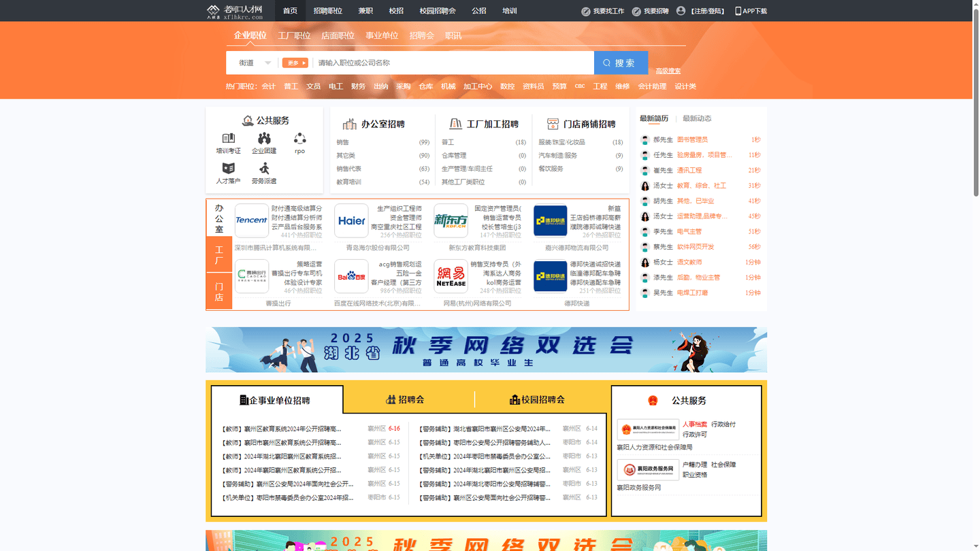Click the 秋季网络双选会 blue banner
Image resolution: width=980 pixels, height=551 pixels.
pos(486,350)
